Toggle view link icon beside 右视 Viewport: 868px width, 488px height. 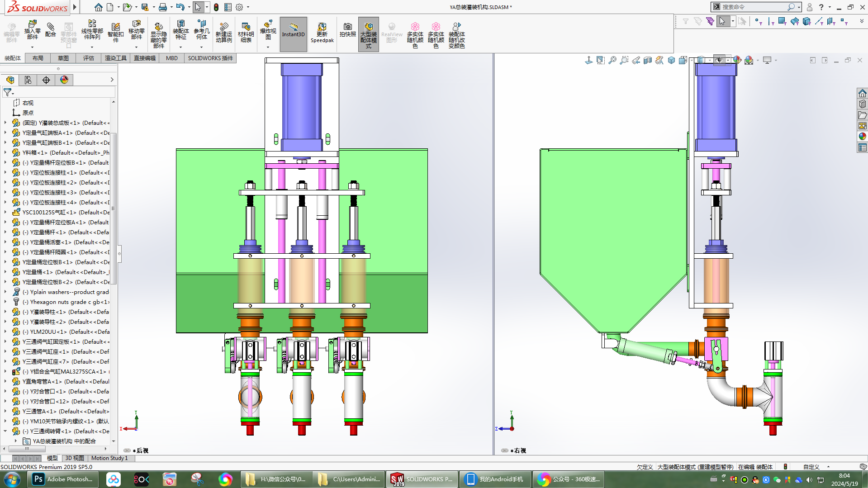click(x=505, y=450)
